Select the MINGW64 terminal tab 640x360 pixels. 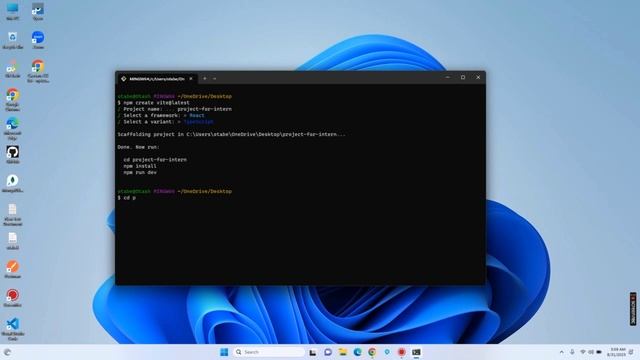157,79
